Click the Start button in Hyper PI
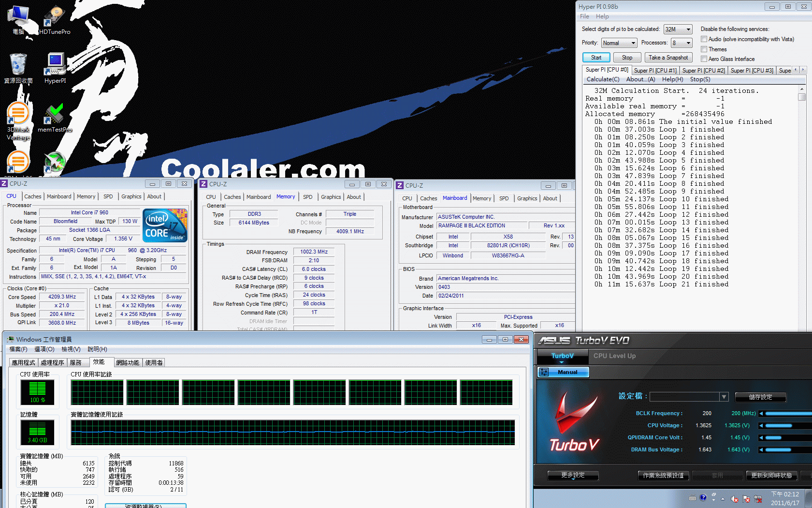 pos(596,58)
